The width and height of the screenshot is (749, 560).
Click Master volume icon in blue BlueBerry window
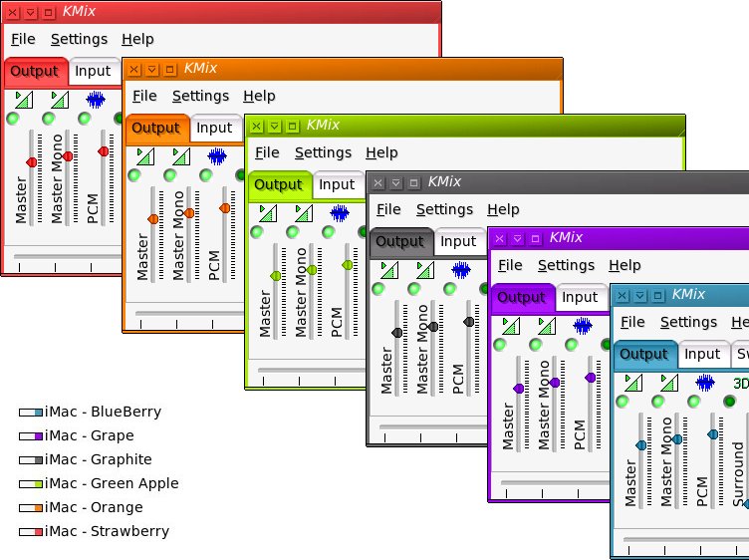(x=633, y=383)
